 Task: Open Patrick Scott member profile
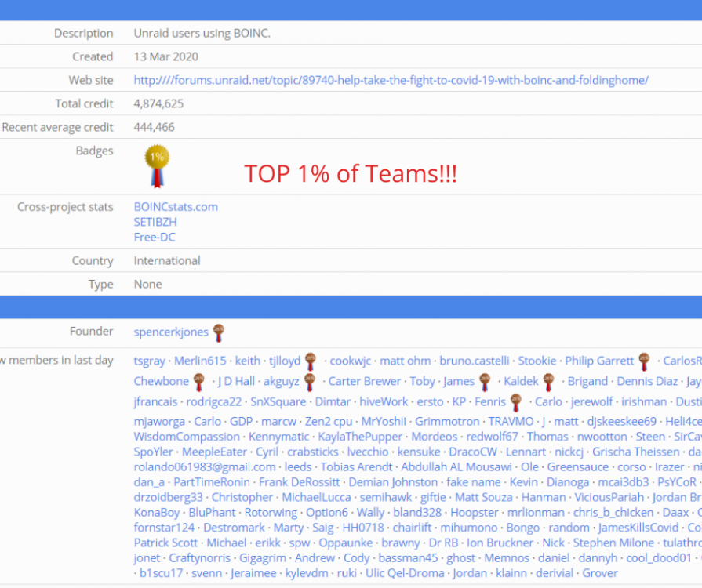[165, 543]
